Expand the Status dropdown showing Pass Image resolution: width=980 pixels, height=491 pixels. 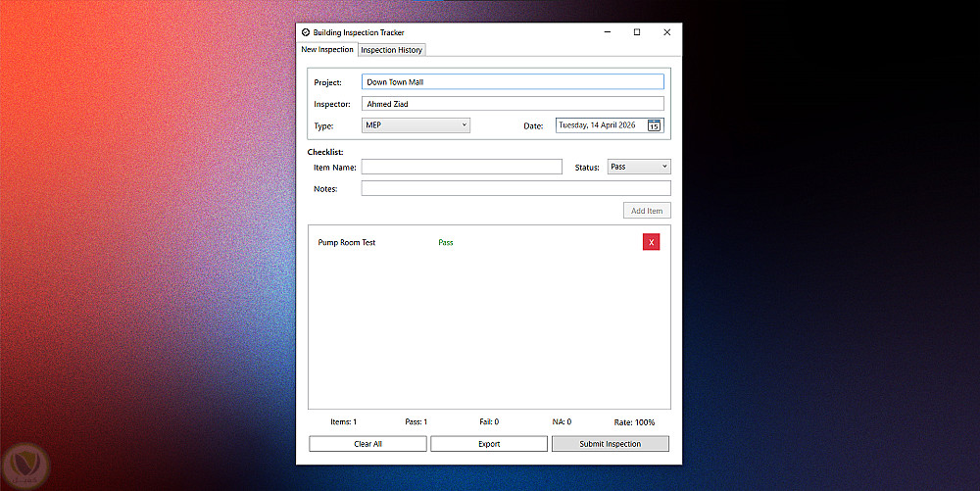click(639, 167)
